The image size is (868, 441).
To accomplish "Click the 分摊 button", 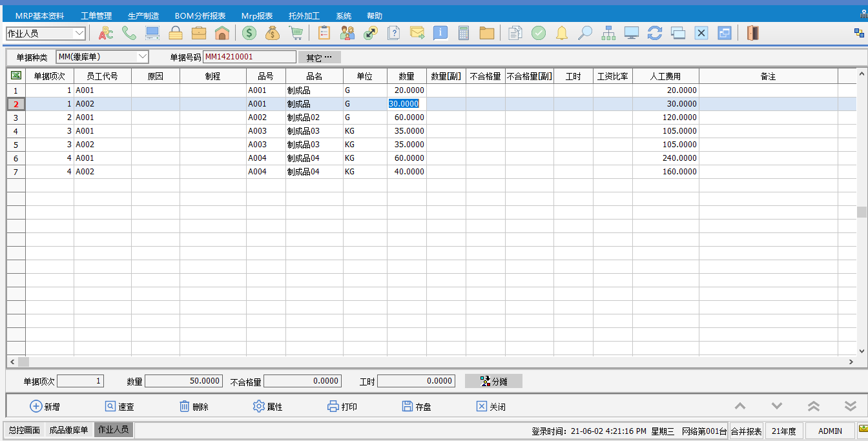I will tap(493, 382).
